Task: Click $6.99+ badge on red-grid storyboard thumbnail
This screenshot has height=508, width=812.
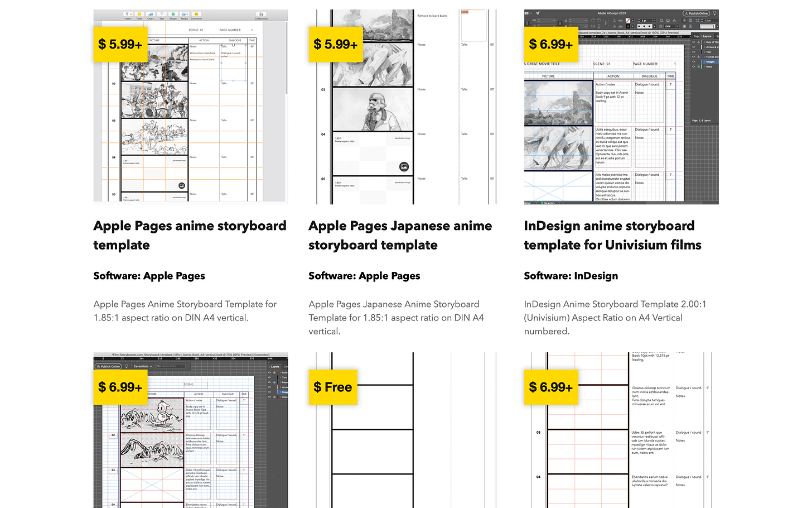Action: point(551,387)
